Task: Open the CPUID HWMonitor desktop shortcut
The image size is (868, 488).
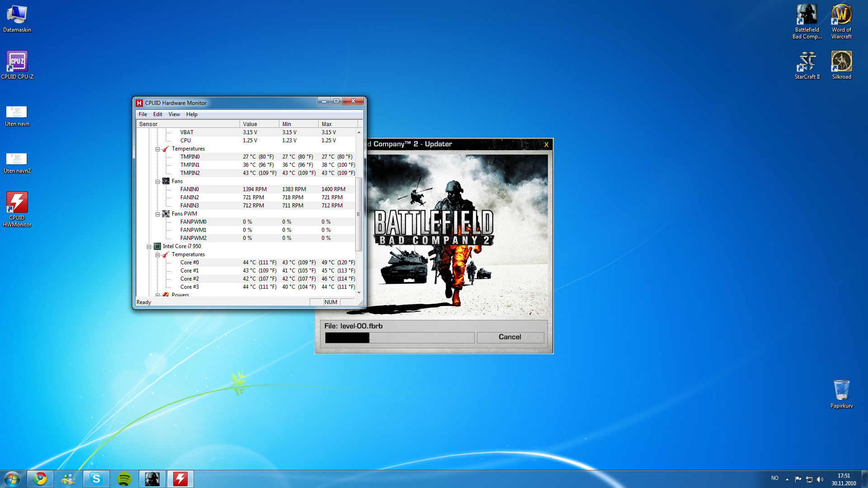Action: (x=17, y=209)
